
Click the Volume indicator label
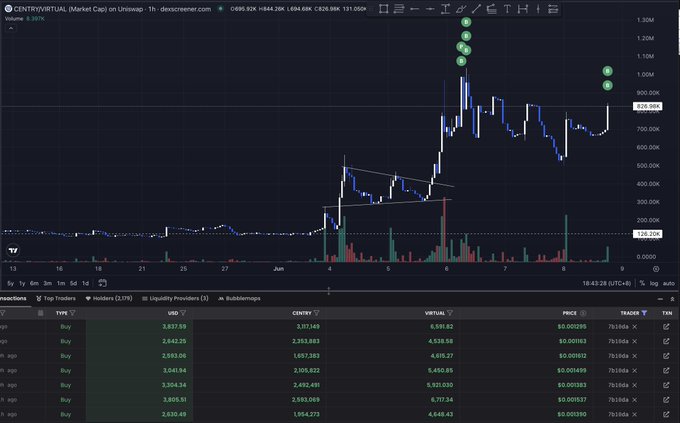coord(14,19)
